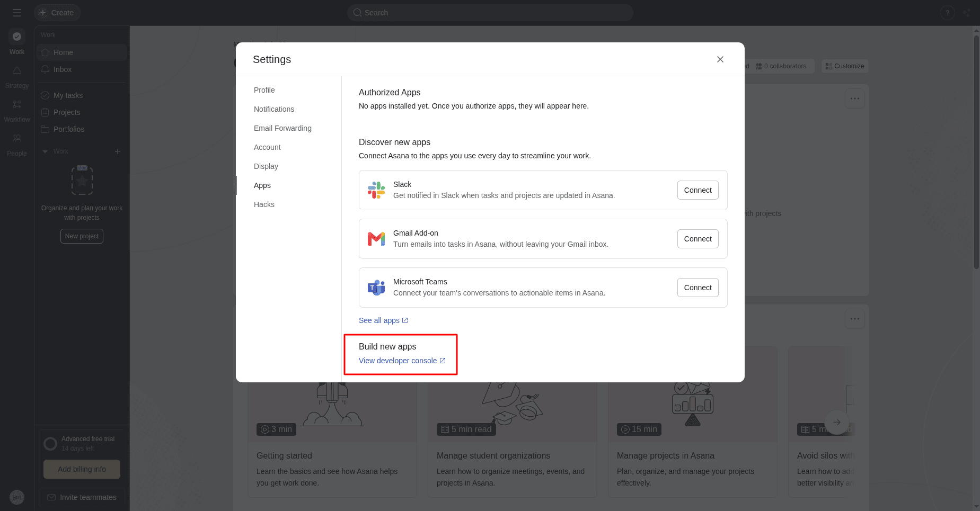Click the Microsoft Teams logo icon

376,288
